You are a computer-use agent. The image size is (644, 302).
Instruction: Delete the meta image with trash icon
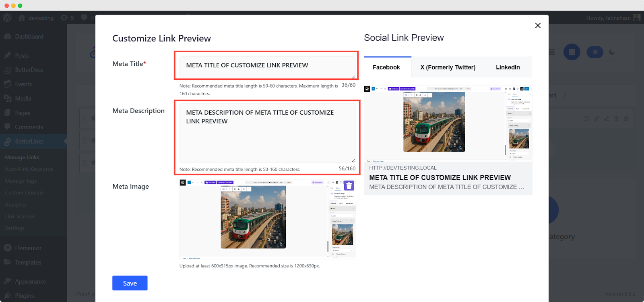point(349,186)
